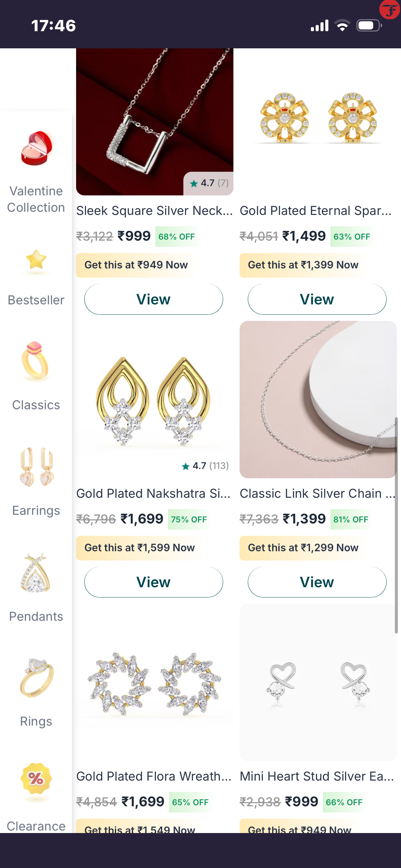
Task: Tap the Gold Plated Flora Wreath title
Action: (x=154, y=776)
